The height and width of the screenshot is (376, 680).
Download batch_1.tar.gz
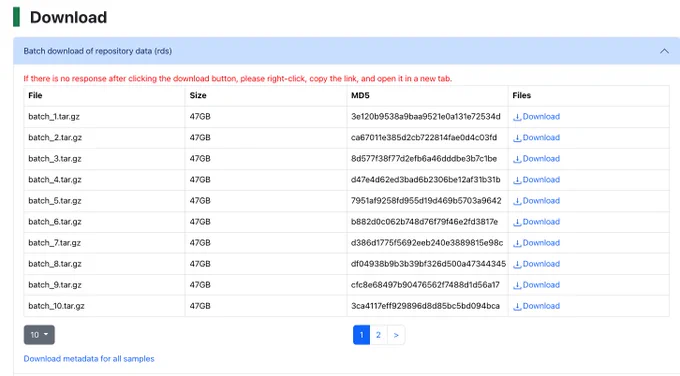pos(536,117)
